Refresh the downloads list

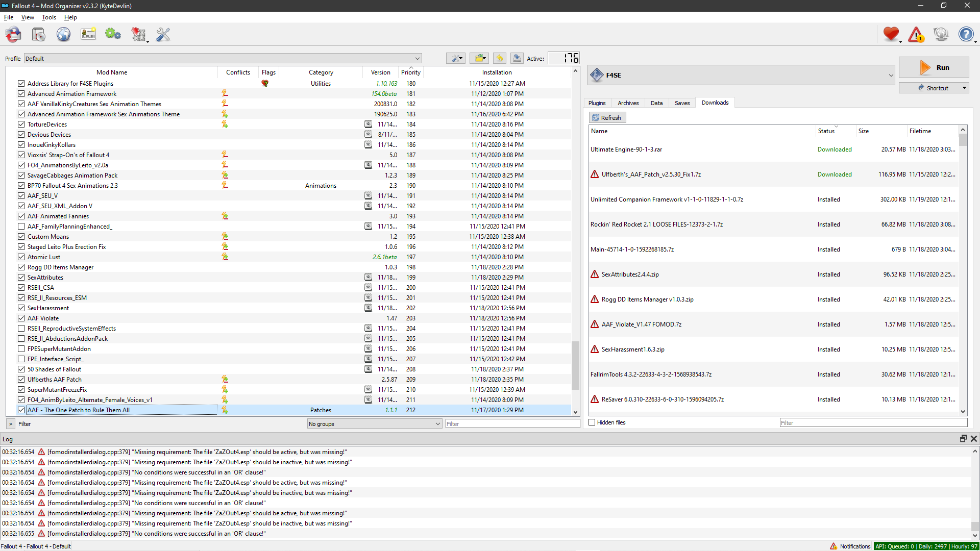[x=607, y=118]
